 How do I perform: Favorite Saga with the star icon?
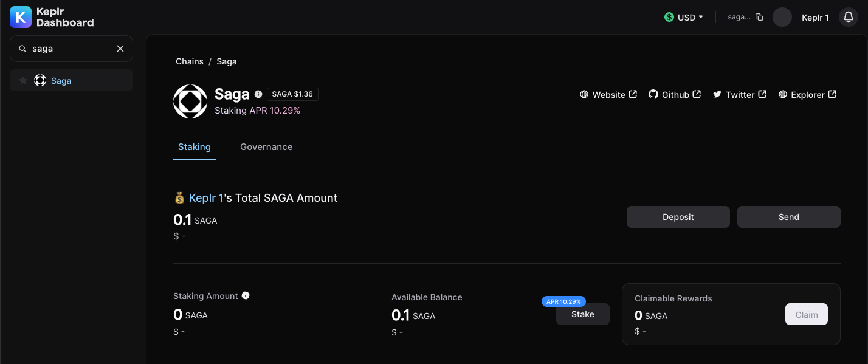(x=23, y=81)
